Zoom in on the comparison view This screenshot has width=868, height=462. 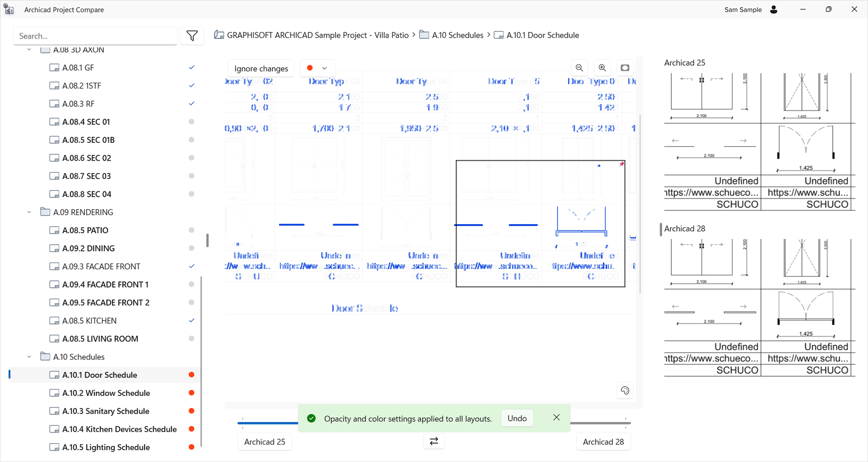(602, 68)
